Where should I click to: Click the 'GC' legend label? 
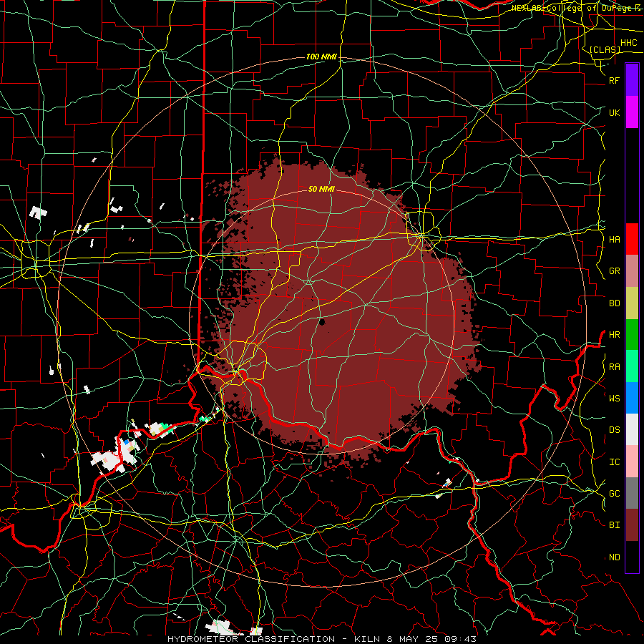(615, 494)
